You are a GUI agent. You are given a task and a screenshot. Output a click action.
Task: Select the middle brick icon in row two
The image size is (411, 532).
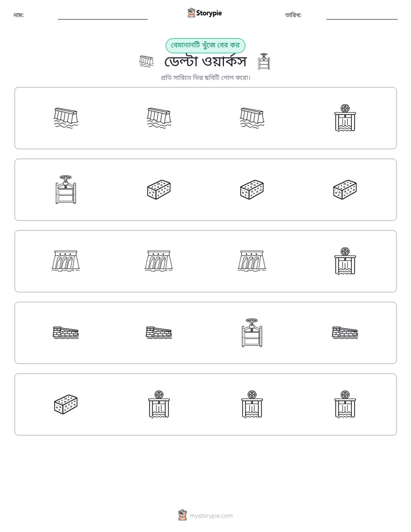[252, 189]
